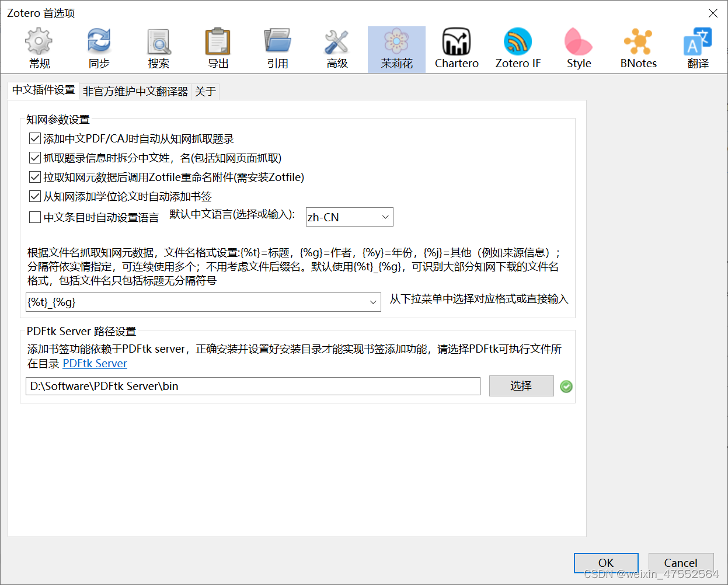Open the PDFtk Server hyperlink

[x=95, y=363]
